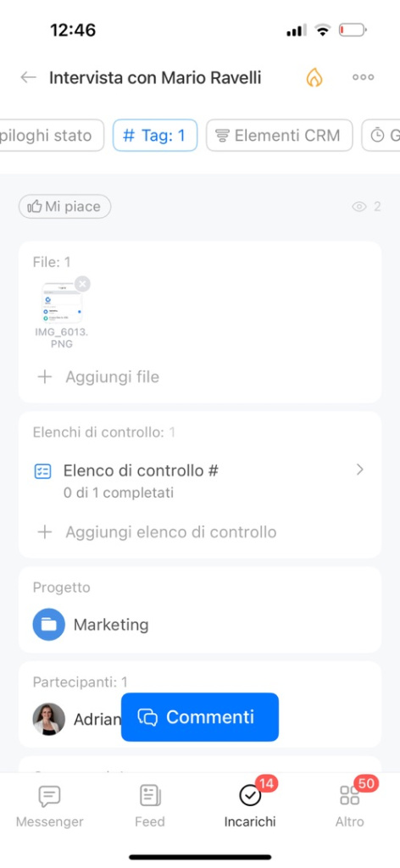Open the Commenti button
The width and height of the screenshot is (400, 868).
(x=200, y=717)
